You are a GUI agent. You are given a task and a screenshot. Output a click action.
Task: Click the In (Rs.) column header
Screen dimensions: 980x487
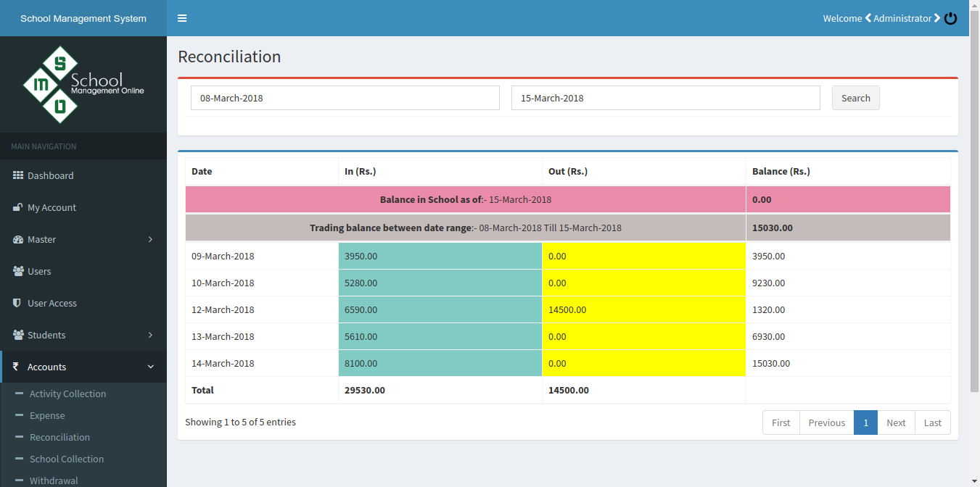440,172
